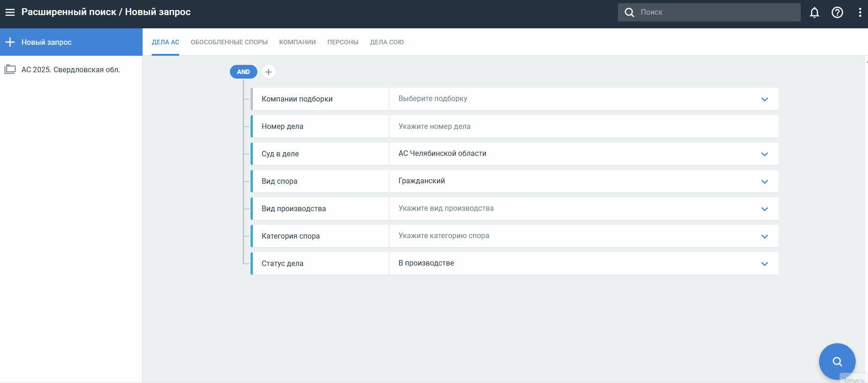Open the Вид спора dropdown
The height and width of the screenshot is (383, 868).
tap(764, 181)
